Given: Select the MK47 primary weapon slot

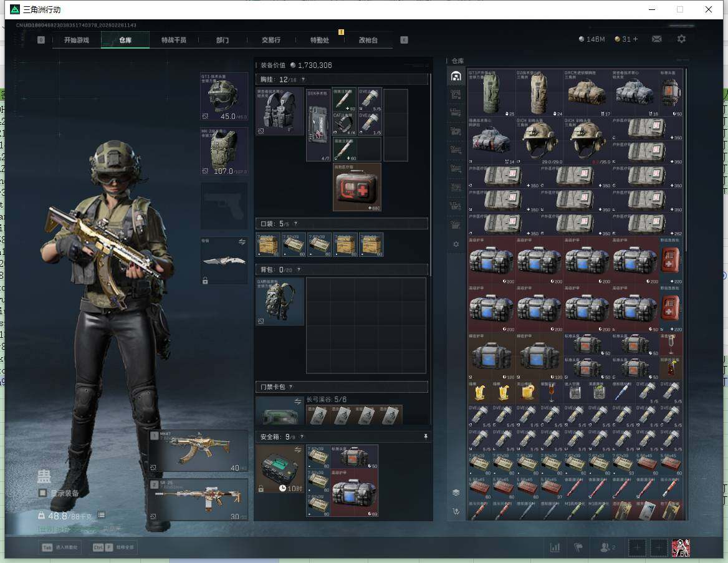Looking at the screenshot, I should [x=198, y=451].
